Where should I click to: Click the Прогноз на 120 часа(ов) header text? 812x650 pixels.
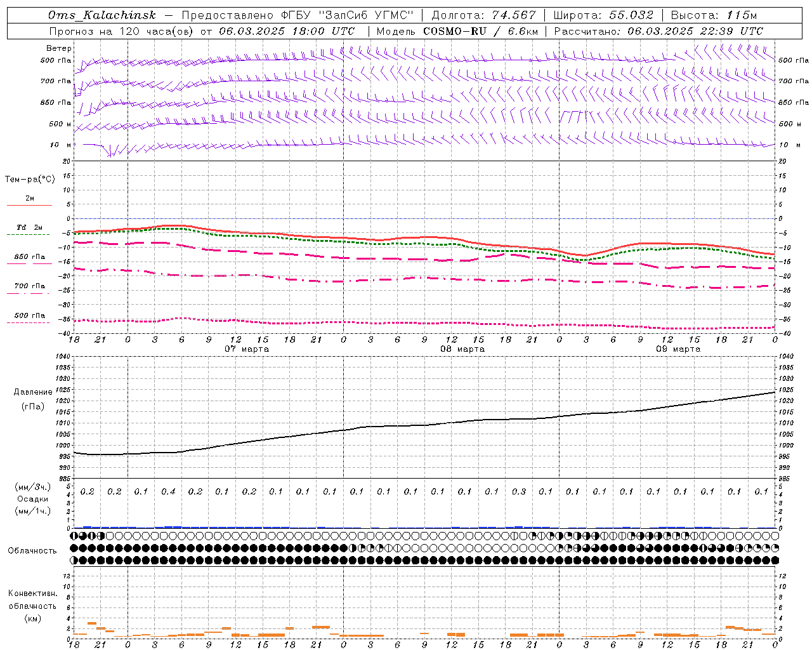coord(123,31)
